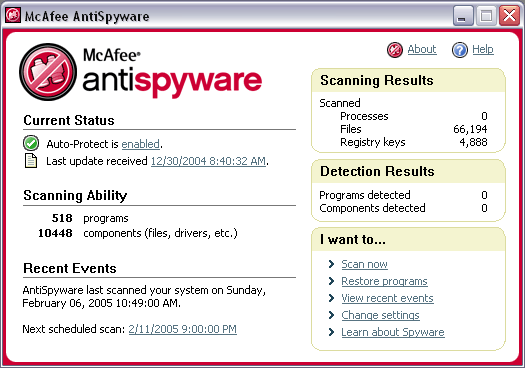
Task: Click the blue question mark Help icon
Action: pyautogui.click(x=460, y=50)
